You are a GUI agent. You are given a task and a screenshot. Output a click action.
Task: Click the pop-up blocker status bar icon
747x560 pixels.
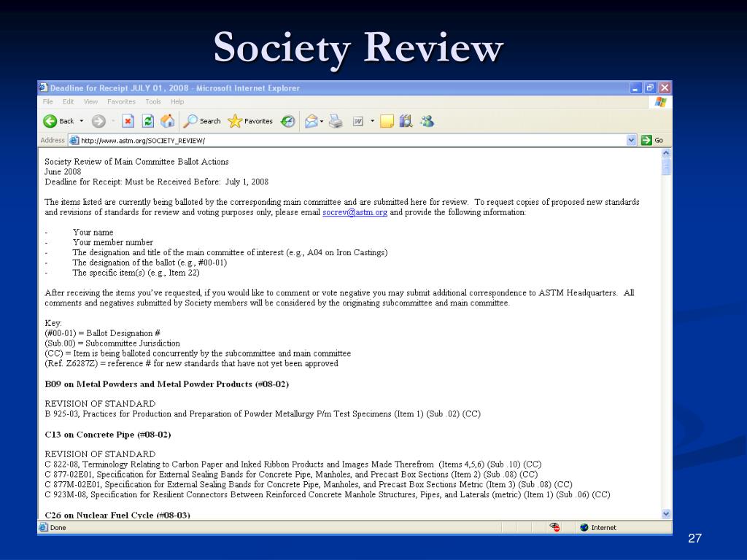(554, 527)
